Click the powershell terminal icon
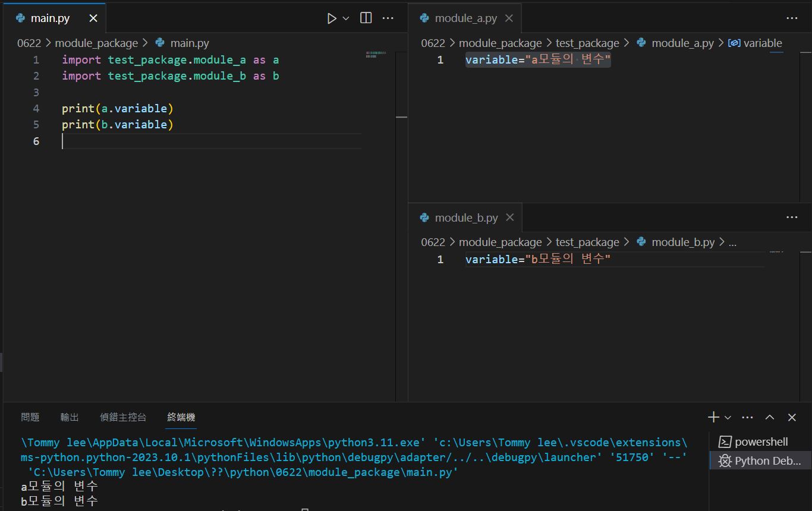 click(725, 441)
